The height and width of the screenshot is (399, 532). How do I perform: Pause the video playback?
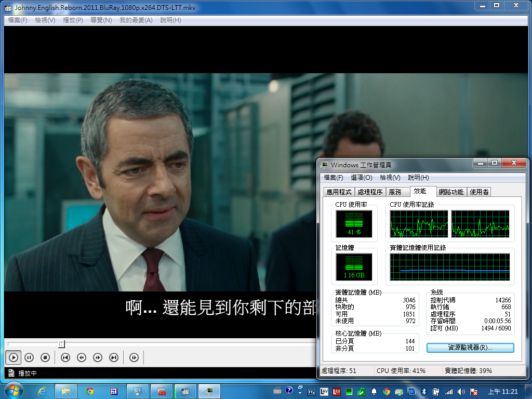[x=29, y=357]
